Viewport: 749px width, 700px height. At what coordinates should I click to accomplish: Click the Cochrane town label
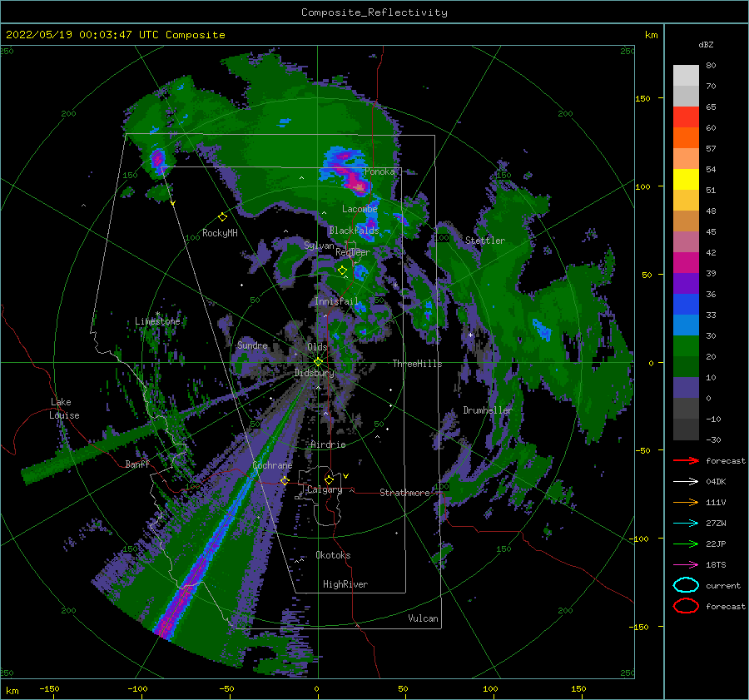click(x=272, y=465)
